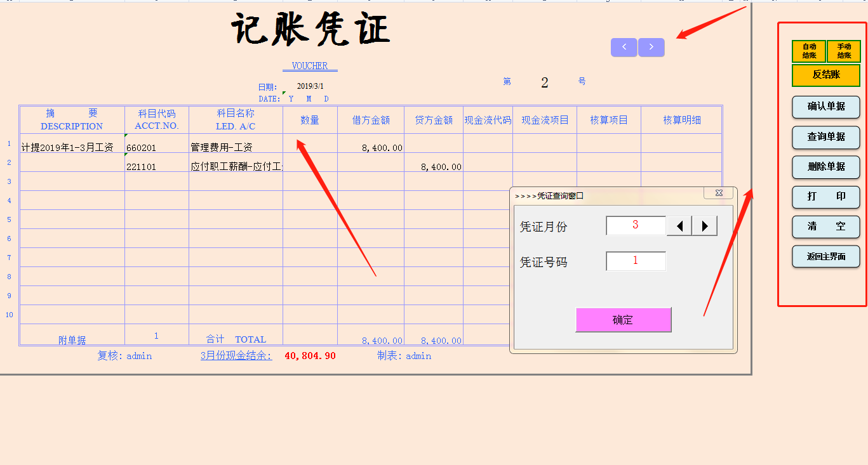The height and width of the screenshot is (465, 868).
Task: Open the VOUCHER hyperlink under the title
Action: 309,65
